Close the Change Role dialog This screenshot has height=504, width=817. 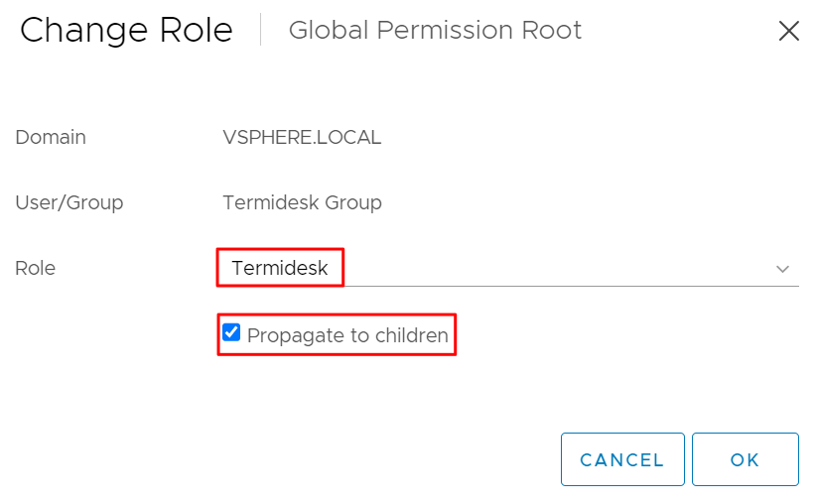click(x=788, y=31)
